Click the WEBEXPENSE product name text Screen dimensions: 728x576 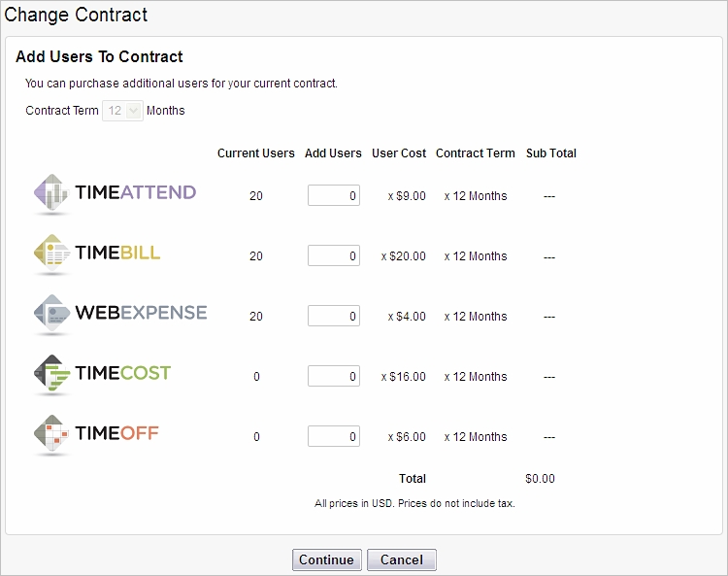(x=141, y=313)
